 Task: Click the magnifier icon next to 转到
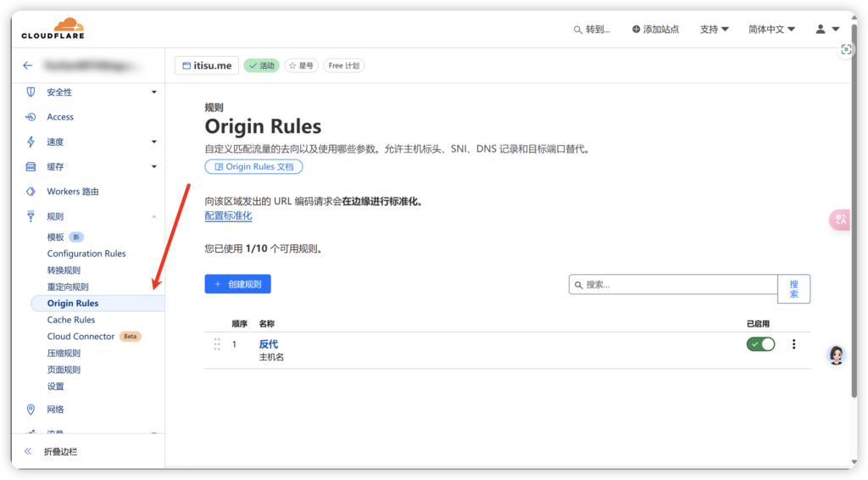[x=577, y=30]
